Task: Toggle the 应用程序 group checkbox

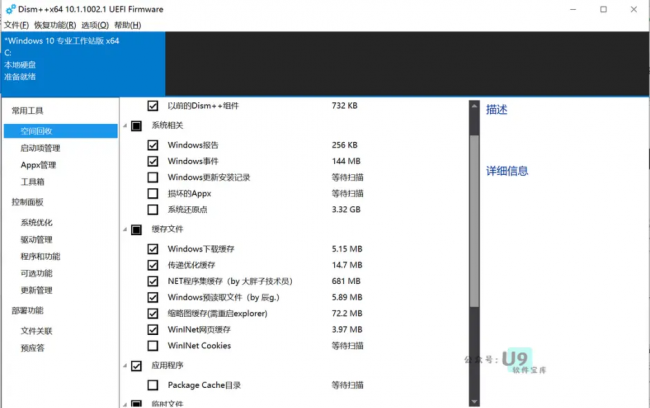Action: [136, 366]
